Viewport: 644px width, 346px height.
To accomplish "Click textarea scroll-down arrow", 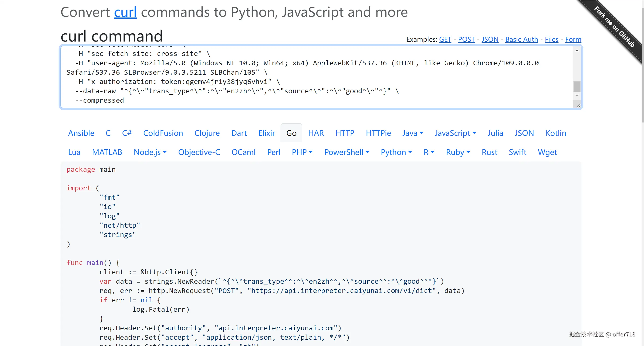I will (577, 96).
